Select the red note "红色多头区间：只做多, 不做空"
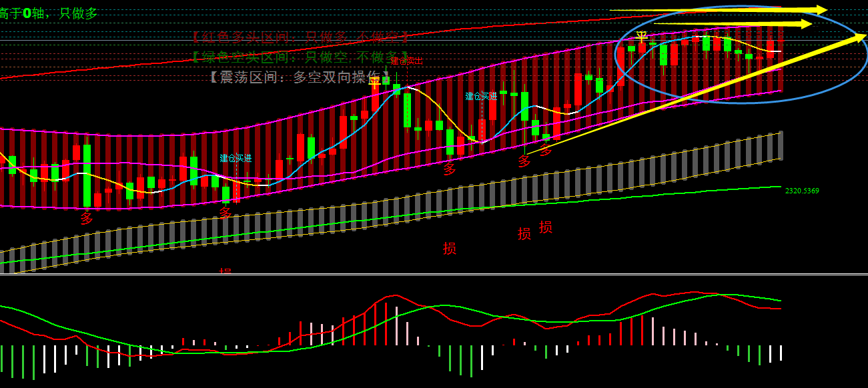This screenshot has width=868, height=388. click(x=300, y=37)
